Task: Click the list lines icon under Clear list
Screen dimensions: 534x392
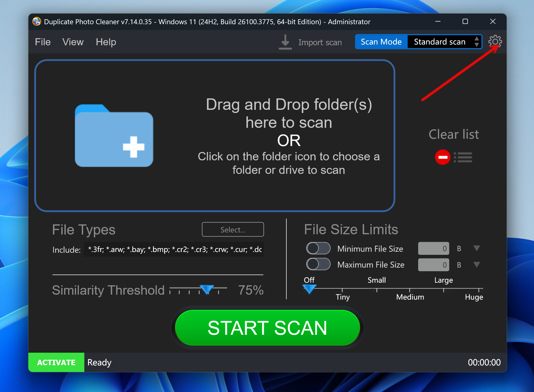Action: coord(463,157)
